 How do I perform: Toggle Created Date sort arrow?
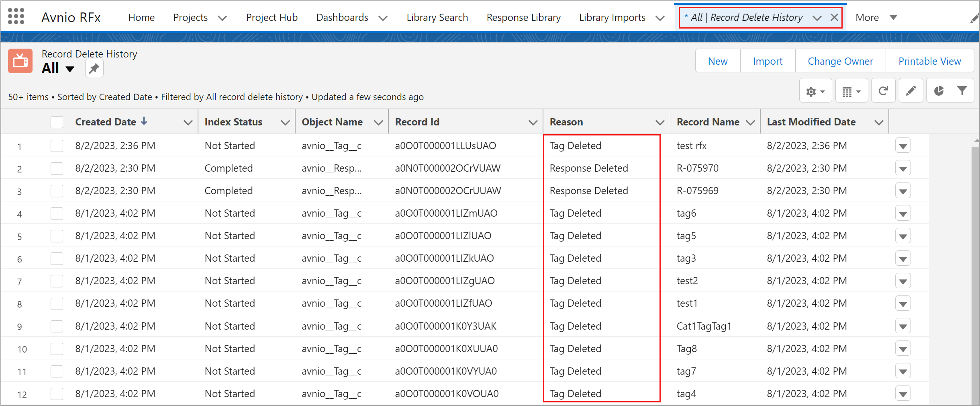pos(144,121)
